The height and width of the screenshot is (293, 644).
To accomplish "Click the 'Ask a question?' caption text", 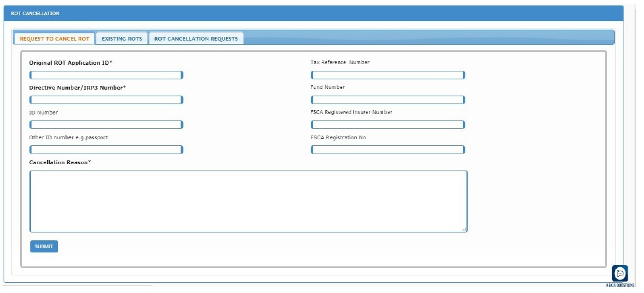I will 620,285.
